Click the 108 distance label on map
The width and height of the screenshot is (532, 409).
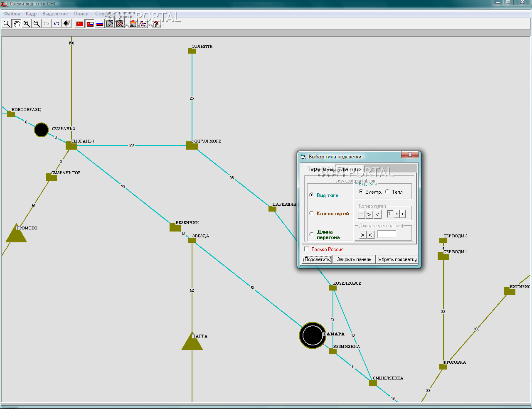pos(132,145)
